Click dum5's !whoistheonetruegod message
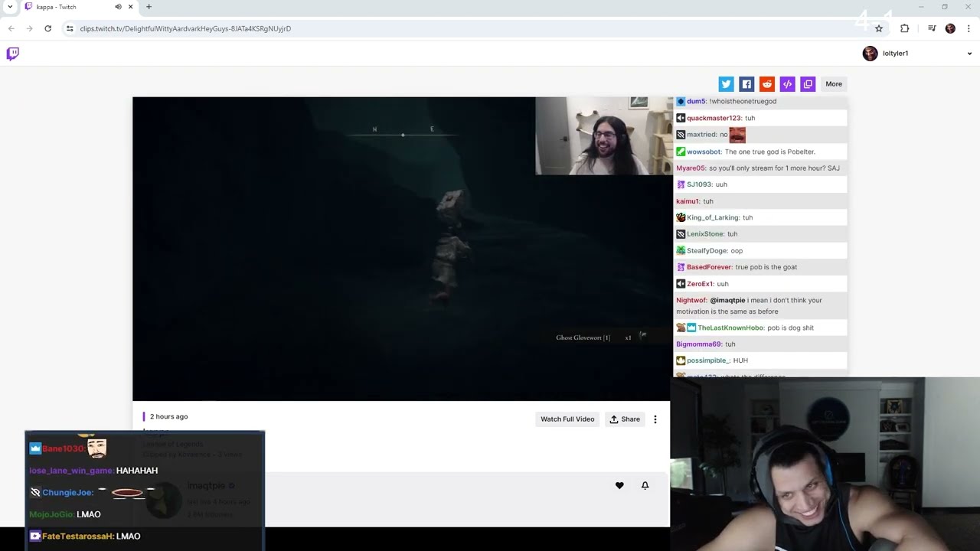This screenshot has width=980, height=551. click(743, 101)
